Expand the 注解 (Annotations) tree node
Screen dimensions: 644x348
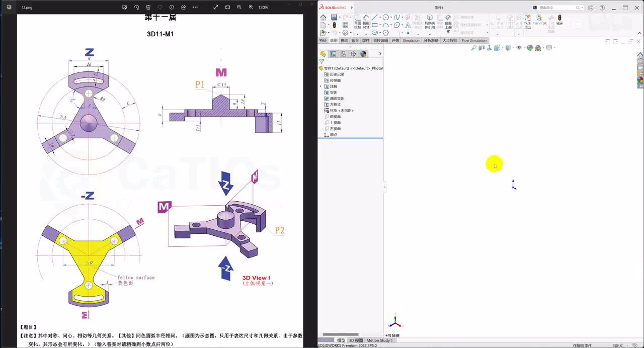(320, 86)
